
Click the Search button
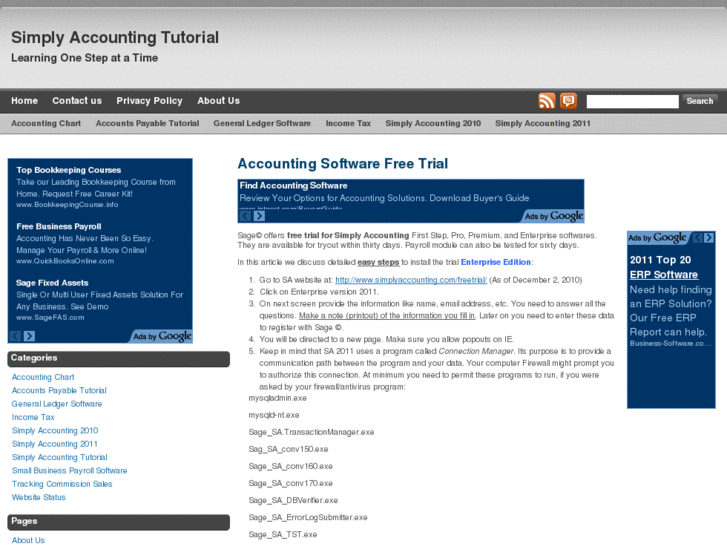[x=700, y=101]
